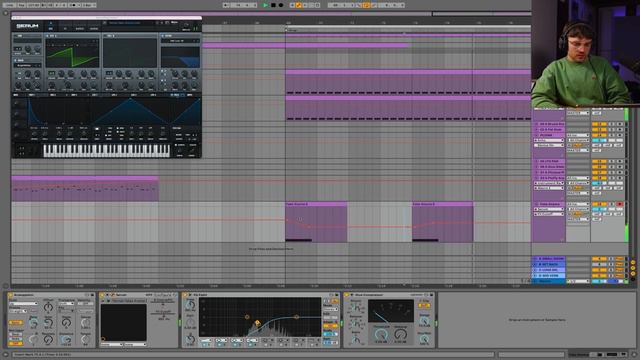640x360 pixels.
Task: Select the second Fake Source audio clip
Action: click(x=443, y=222)
